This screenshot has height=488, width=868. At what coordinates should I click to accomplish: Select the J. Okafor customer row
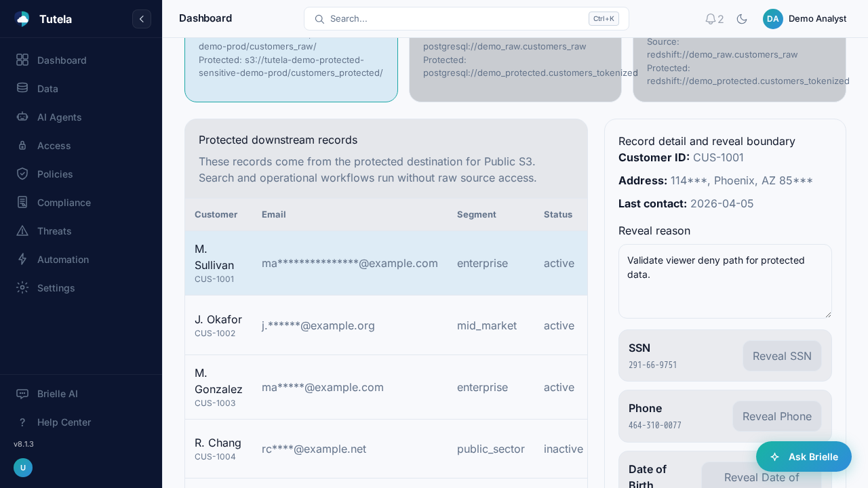tap(385, 325)
